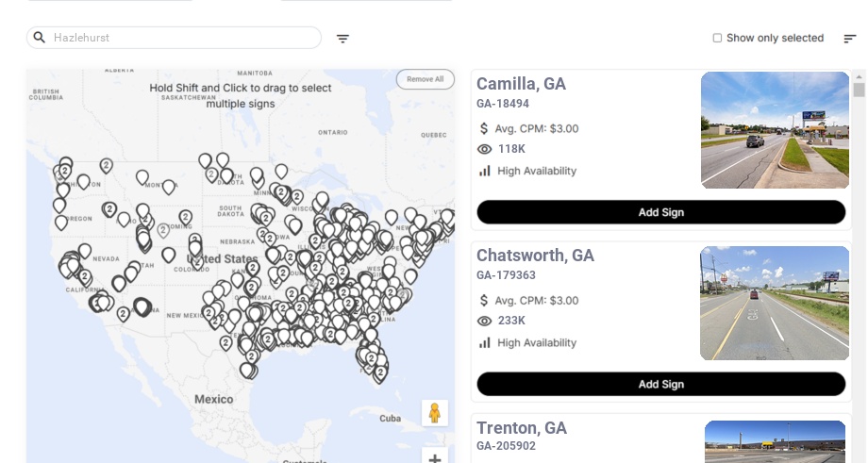Click the sign list scrollbar thumb

coord(859,90)
